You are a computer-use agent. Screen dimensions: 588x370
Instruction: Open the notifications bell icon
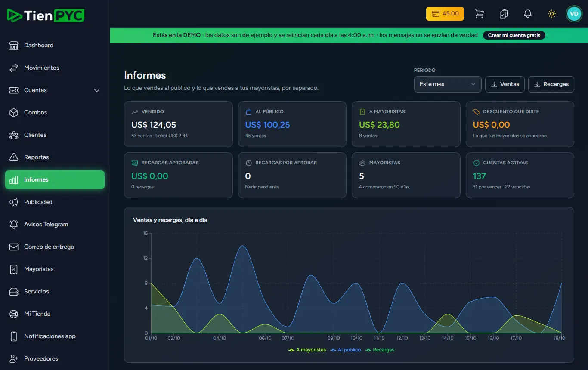tap(527, 14)
